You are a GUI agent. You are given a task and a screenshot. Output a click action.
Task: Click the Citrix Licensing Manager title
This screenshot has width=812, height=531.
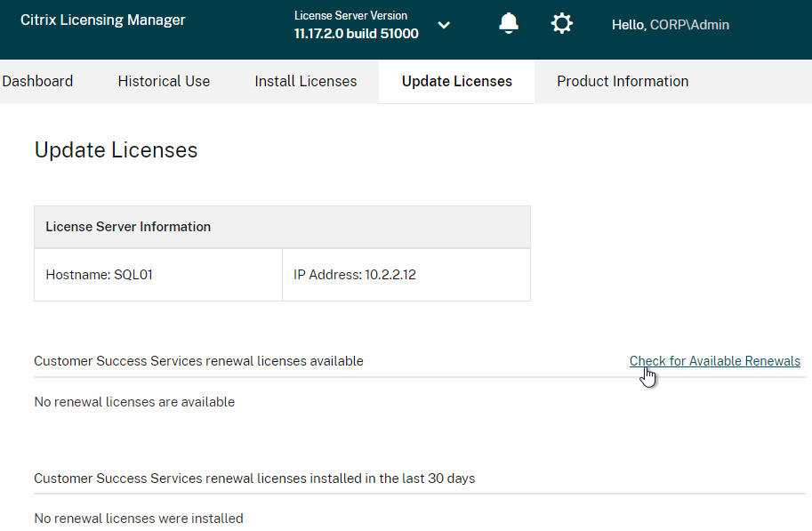[102, 20]
